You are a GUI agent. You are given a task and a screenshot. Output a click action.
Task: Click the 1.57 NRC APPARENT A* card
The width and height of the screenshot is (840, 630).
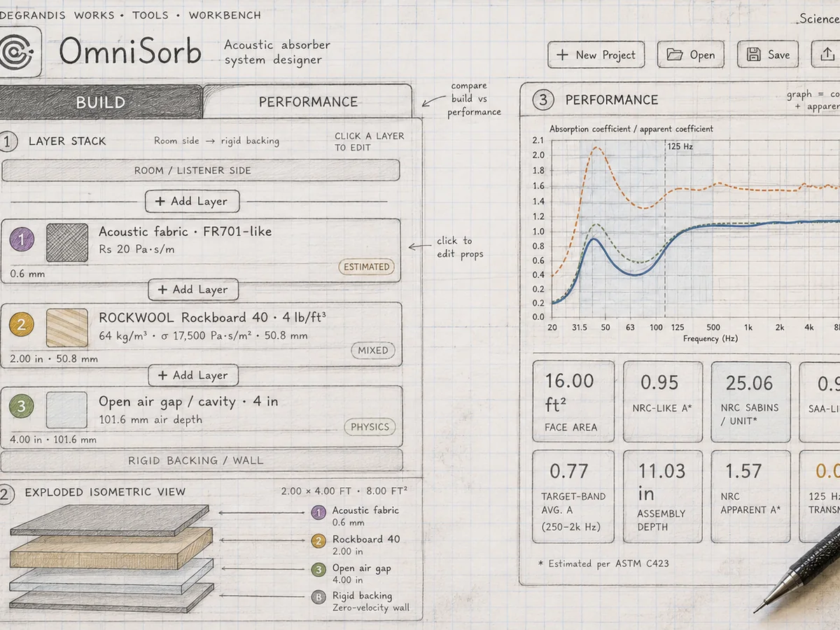click(751, 497)
